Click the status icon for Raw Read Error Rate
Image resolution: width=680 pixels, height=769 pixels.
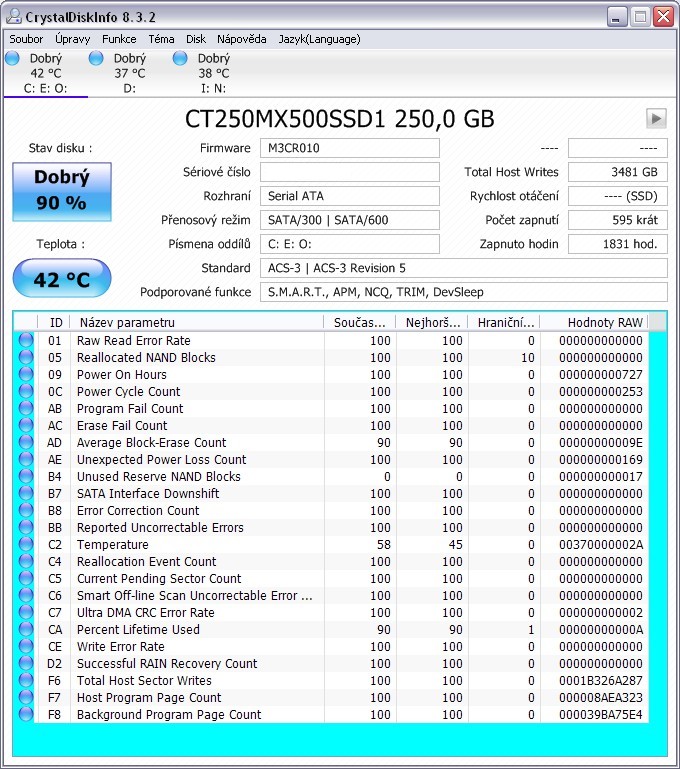point(25,340)
